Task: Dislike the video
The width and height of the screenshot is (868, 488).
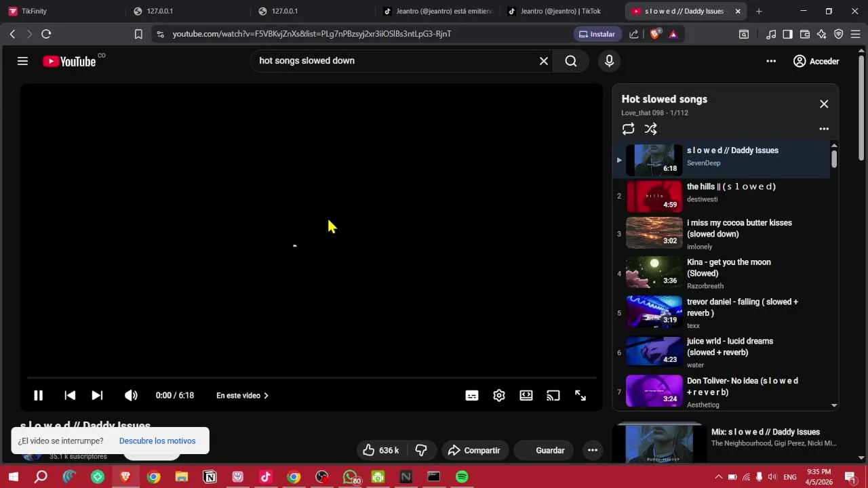Action: (421, 450)
